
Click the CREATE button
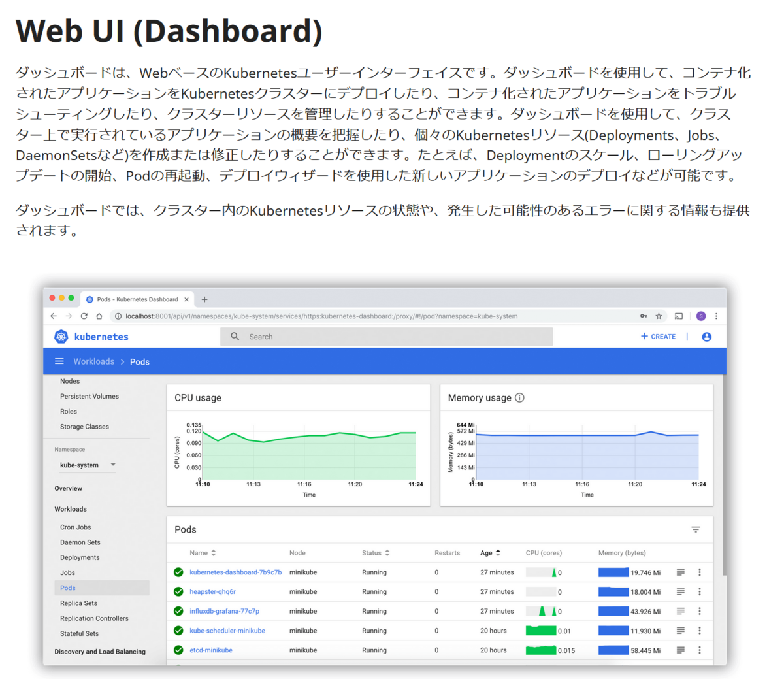click(x=658, y=337)
